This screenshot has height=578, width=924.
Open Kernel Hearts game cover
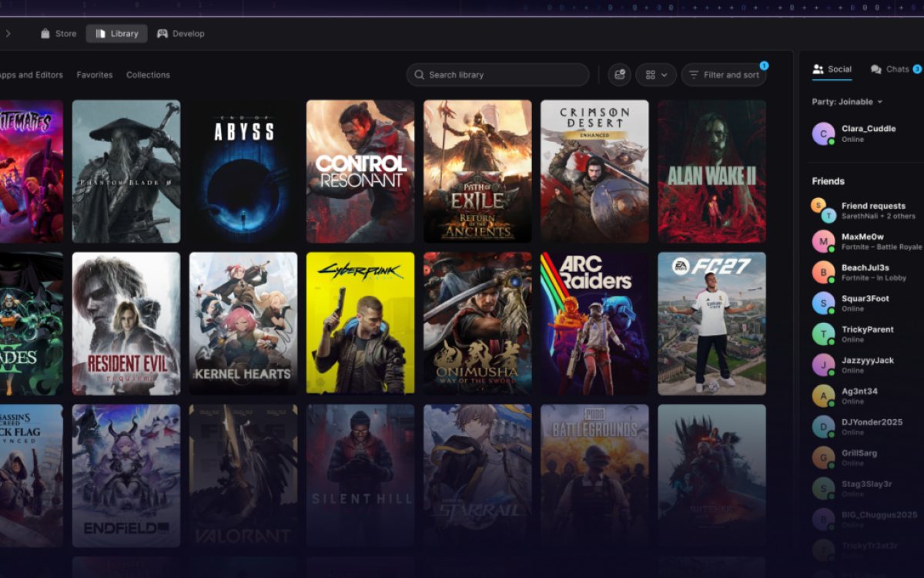click(x=243, y=324)
